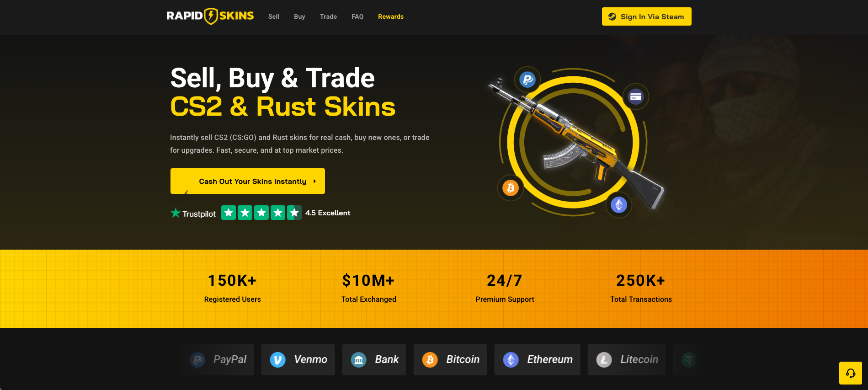Viewport: 868px width, 390px height.
Task: Select the Venmo payment tile
Action: click(x=298, y=360)
